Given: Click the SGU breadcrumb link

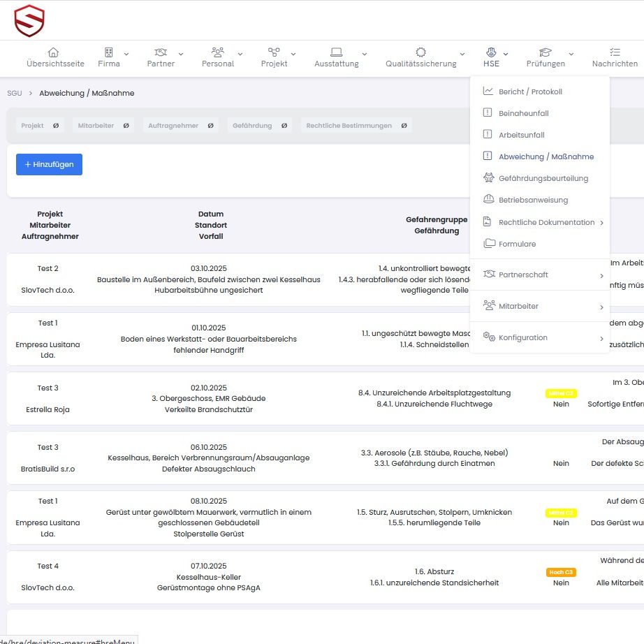Looking at the screenshot, I should pos(14,93).
